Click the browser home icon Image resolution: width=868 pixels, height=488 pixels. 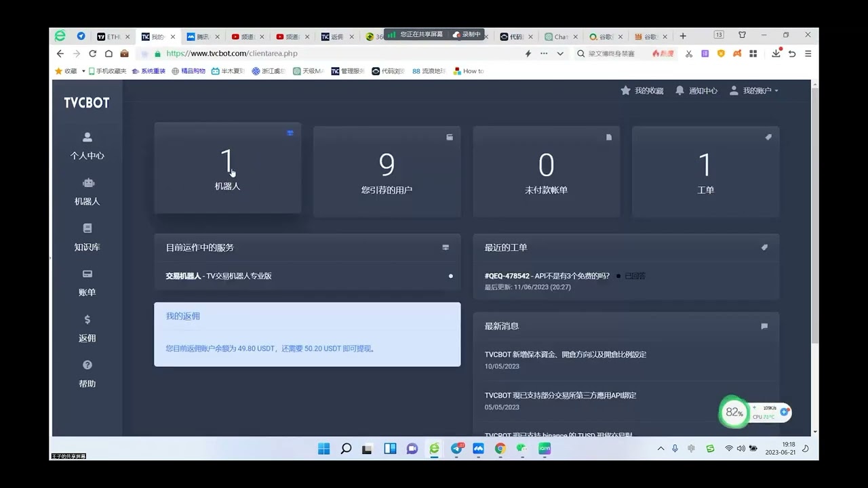tap(108, 54)
